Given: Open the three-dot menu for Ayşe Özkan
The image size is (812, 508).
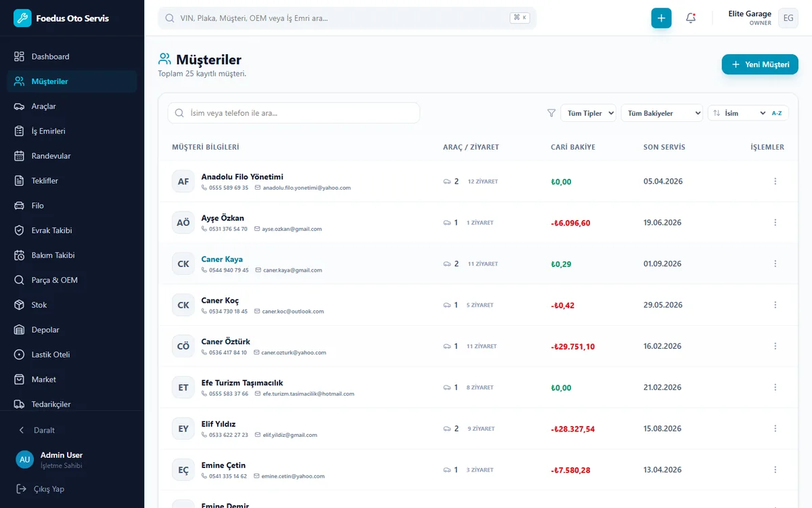Looking at the screenshot, I should 775,223.
